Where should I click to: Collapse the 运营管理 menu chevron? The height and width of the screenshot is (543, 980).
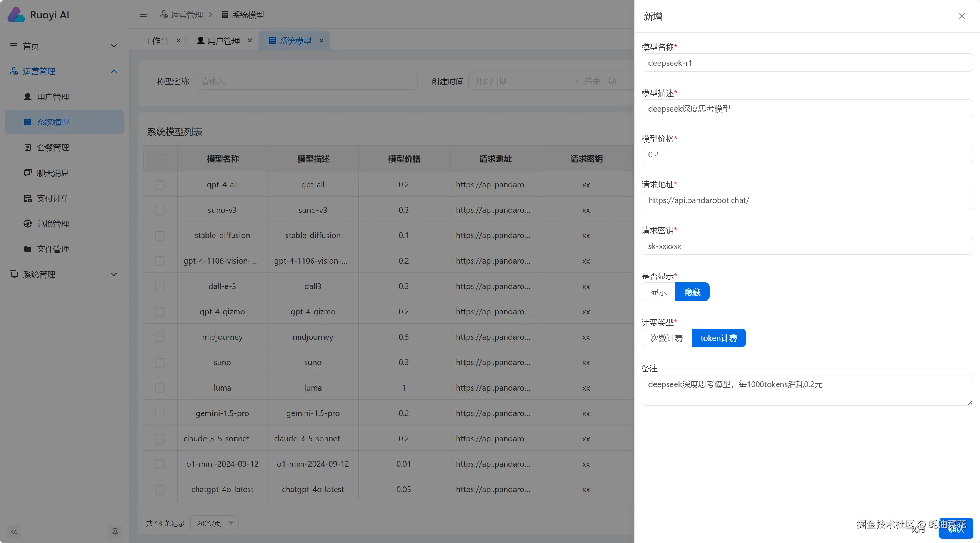[114, 71]
